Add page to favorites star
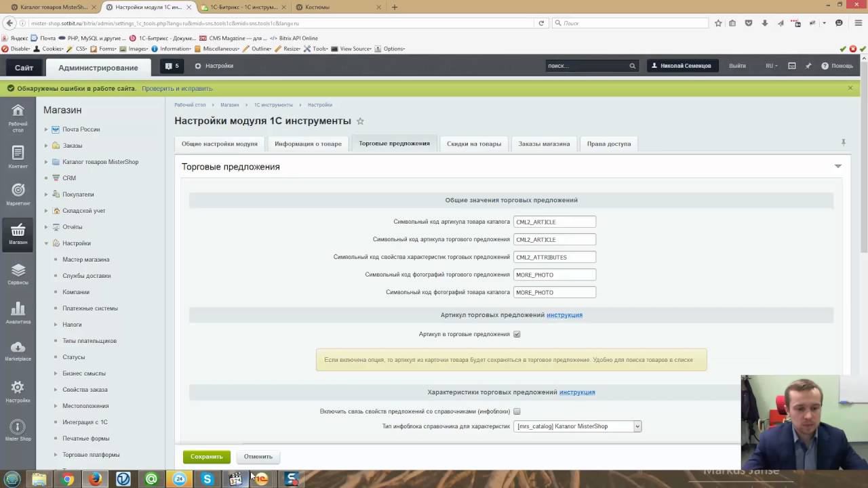 [360, 121]
